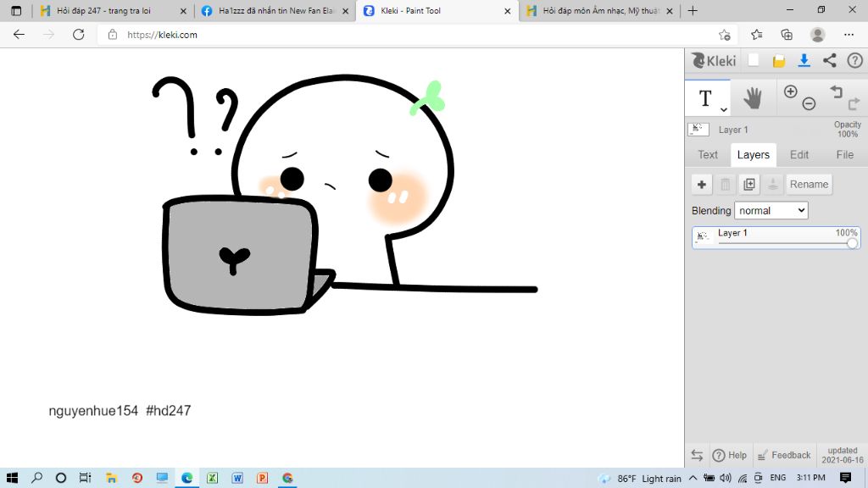
Task: Open Kleki help question mark icon at top
Action: click(x=854, y=60)
